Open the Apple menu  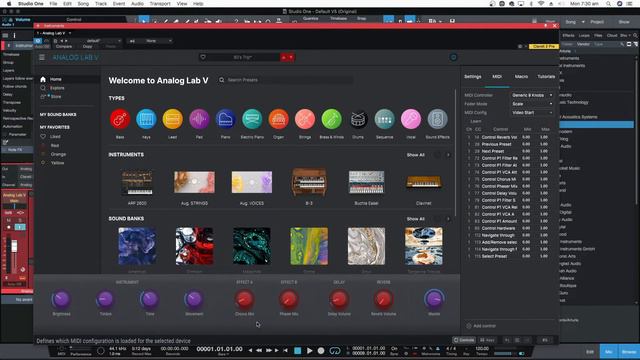(x=9, y=4)
